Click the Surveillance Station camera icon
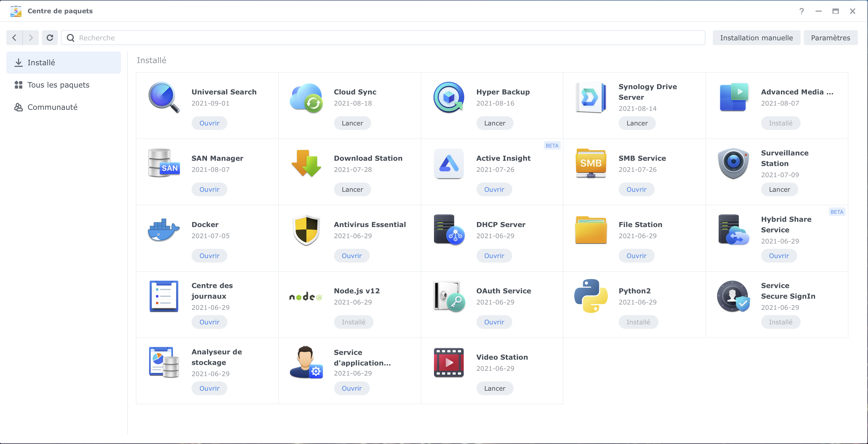Image resolution: width=868 pixels, height=444 pixels. click(733, 163)
